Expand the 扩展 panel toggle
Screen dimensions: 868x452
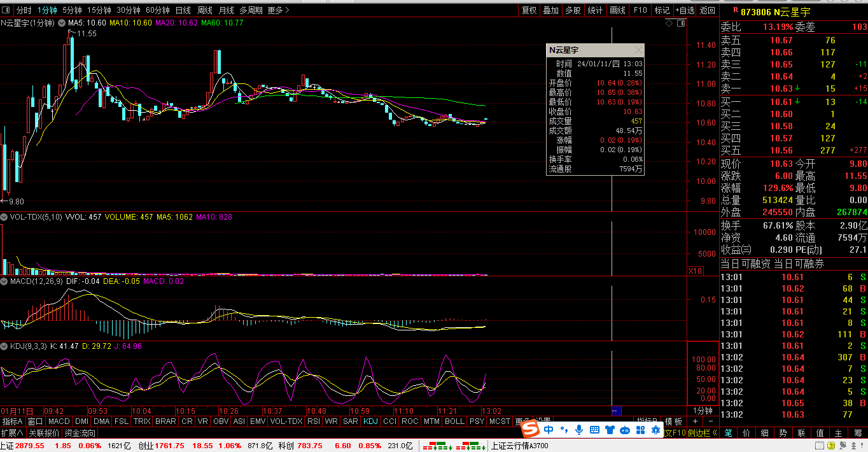pos(13,433)
